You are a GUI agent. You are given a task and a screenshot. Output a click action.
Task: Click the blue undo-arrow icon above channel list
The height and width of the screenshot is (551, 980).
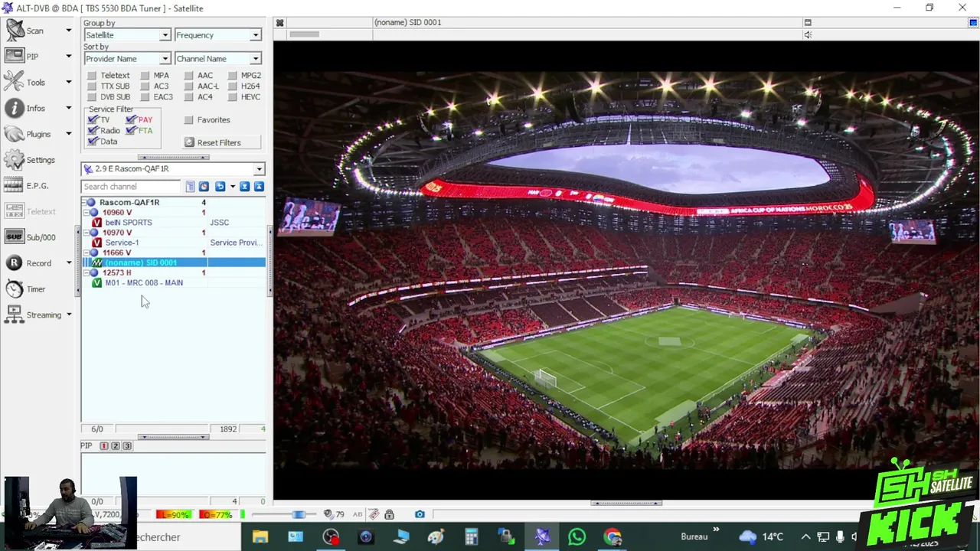220,187
